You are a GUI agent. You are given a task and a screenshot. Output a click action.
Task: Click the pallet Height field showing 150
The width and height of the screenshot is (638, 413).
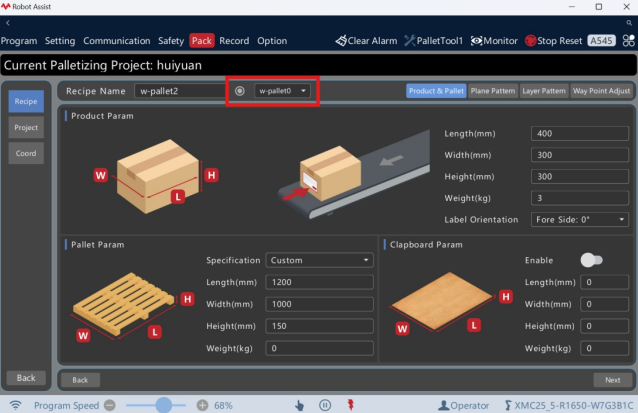coord(319,326)
